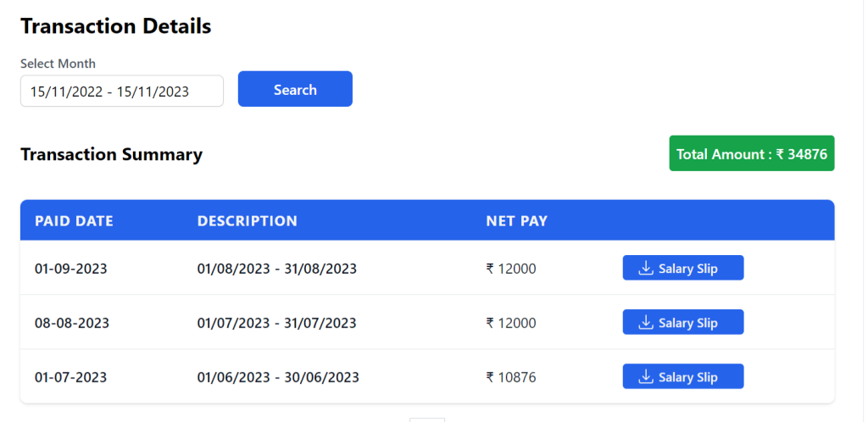This screenshot has height=422, width=868.
Task: Click the DESCRIPTION column header
Action: pyautogui.click(x=248, y=221)
